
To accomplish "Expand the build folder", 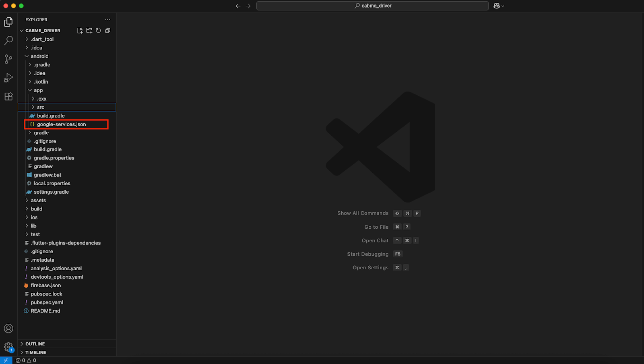I will [67, 209].
